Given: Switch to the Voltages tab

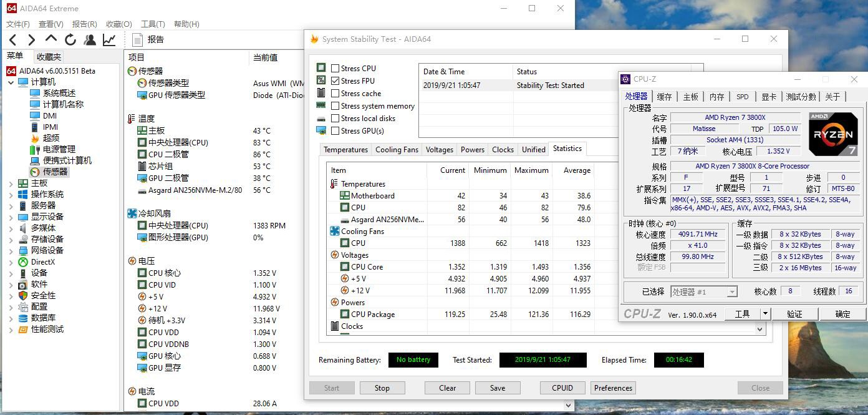Looking at the screenshot, I should tap(440, 150).
